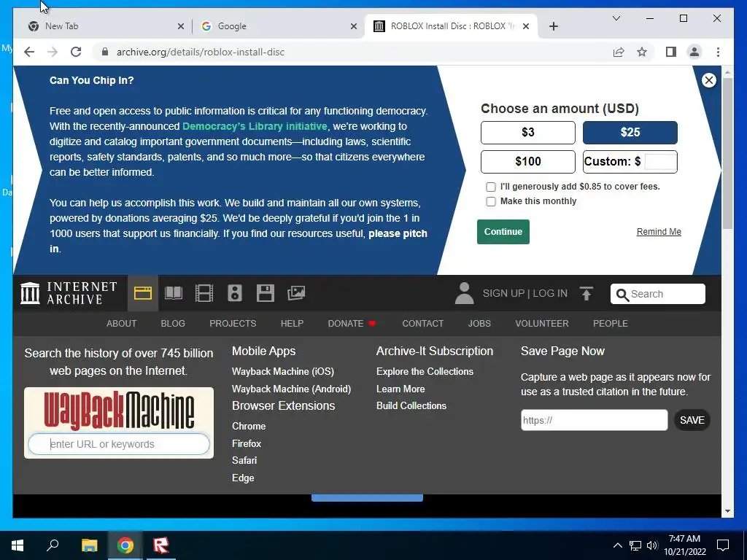Select the $100 donation amount
Image resolution: width=747 pixels, height=560 pixels.
528,161
